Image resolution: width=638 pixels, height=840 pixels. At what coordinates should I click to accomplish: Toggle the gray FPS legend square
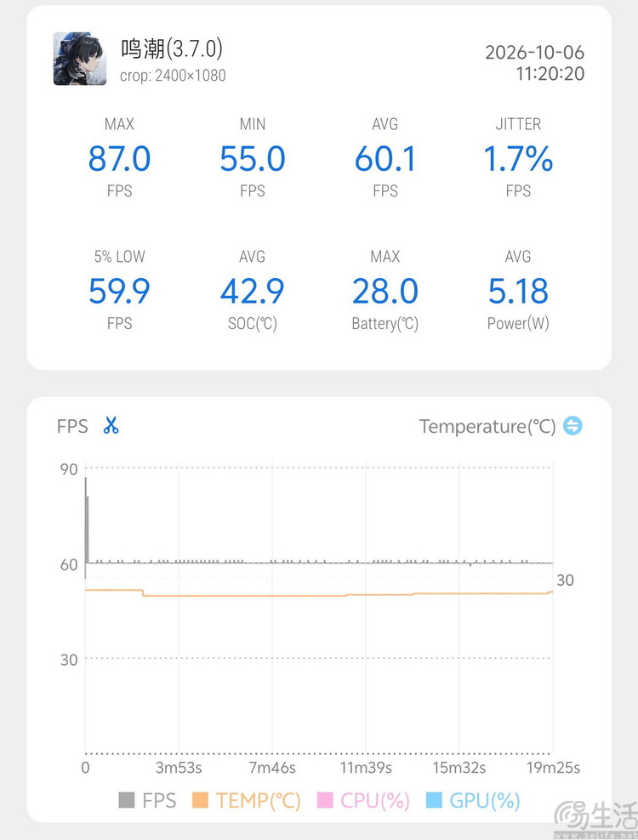pyautogui.click(x=127, y=800)
